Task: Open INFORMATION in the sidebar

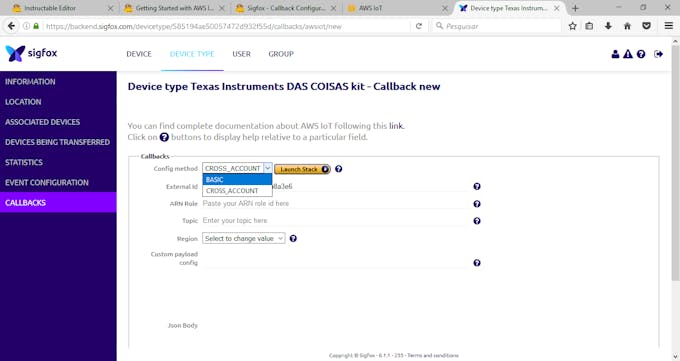Action: click(58, 82)
